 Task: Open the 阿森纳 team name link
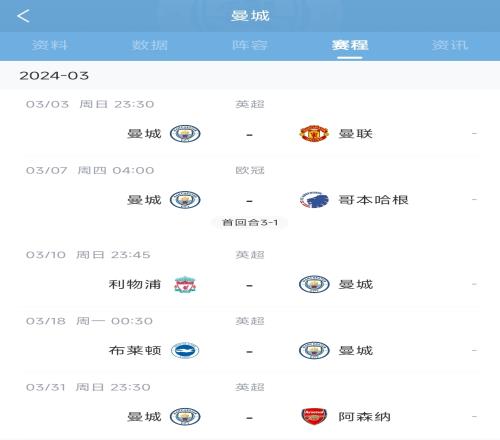tap(364, 416)
